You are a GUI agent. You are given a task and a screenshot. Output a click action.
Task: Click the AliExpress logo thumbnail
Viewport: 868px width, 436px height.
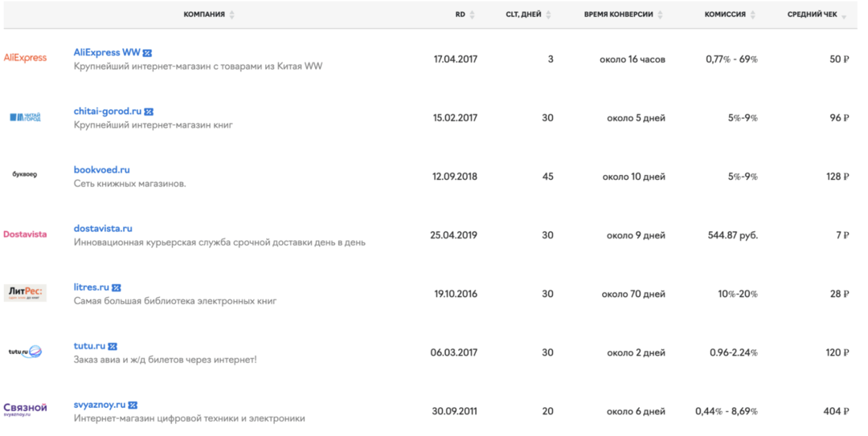point(25,58)
